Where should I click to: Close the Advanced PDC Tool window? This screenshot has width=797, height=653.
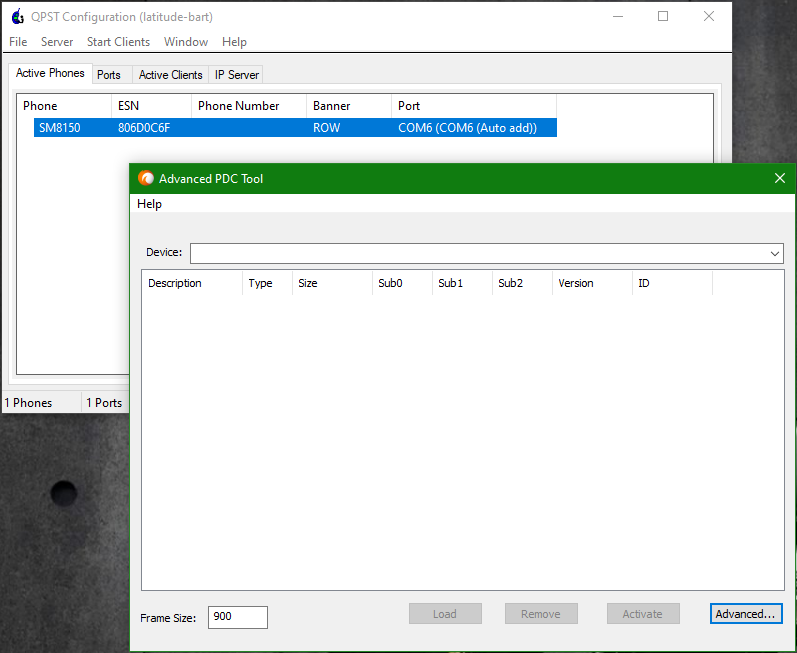(x=780, y=178)
